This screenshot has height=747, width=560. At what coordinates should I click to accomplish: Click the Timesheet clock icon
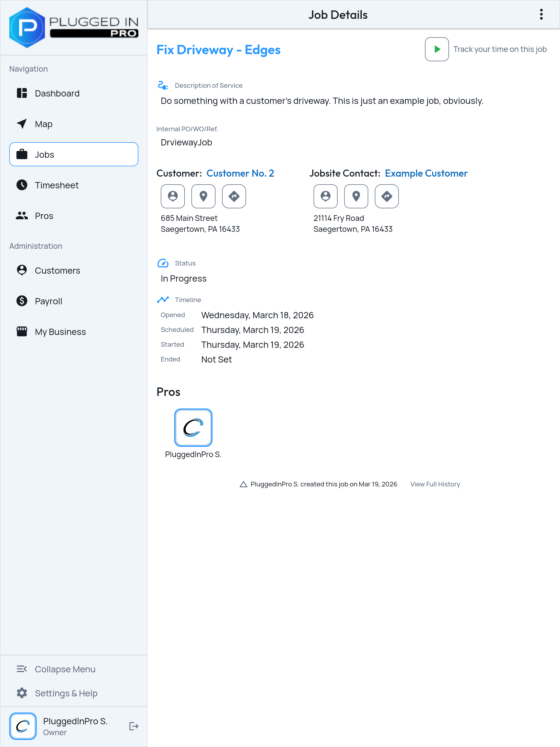(x=22, y=185)
